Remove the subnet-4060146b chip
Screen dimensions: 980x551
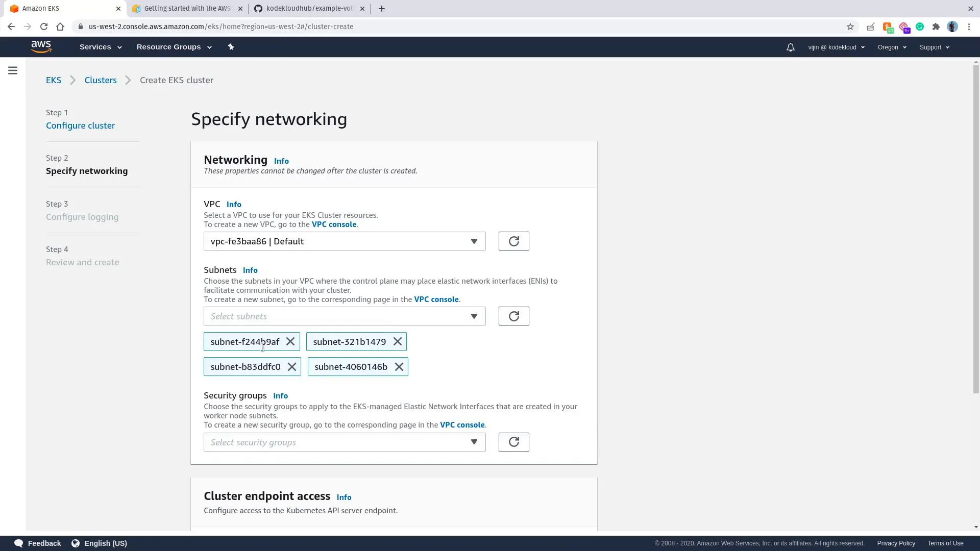click(x=399, y=366)
